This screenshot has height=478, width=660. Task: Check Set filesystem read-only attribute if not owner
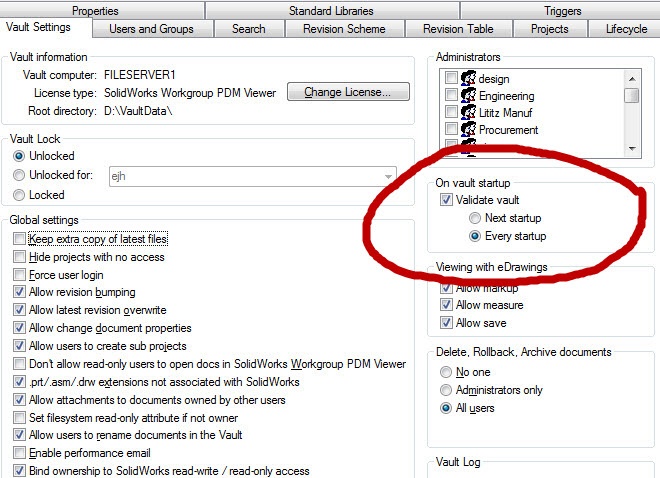click(x=19, y=417)
